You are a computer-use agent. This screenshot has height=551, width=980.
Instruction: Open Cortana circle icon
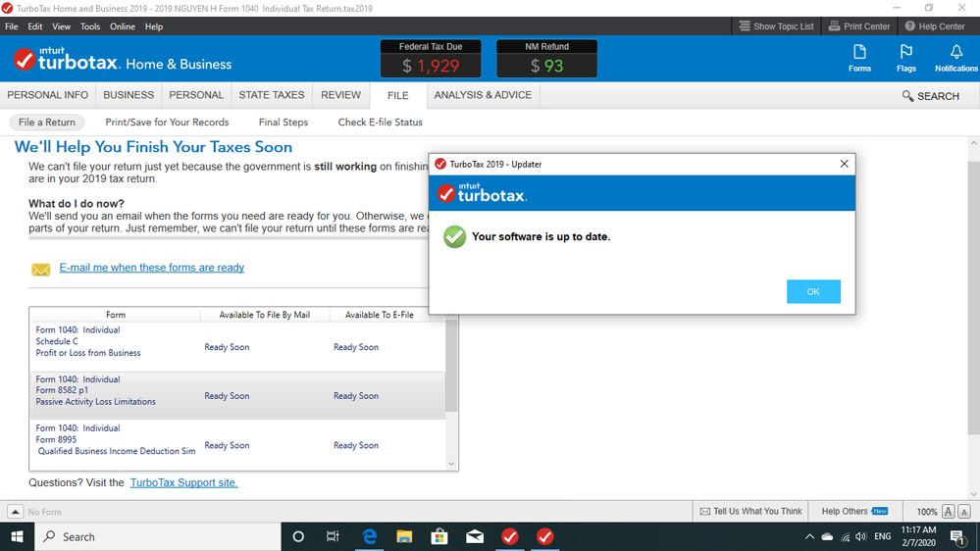(298, 536)
